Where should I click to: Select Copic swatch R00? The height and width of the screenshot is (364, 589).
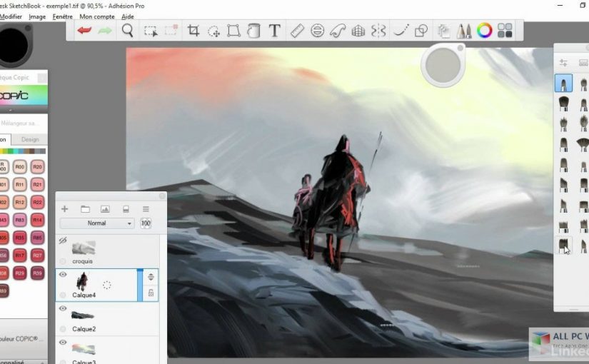[x=19, y=167]
